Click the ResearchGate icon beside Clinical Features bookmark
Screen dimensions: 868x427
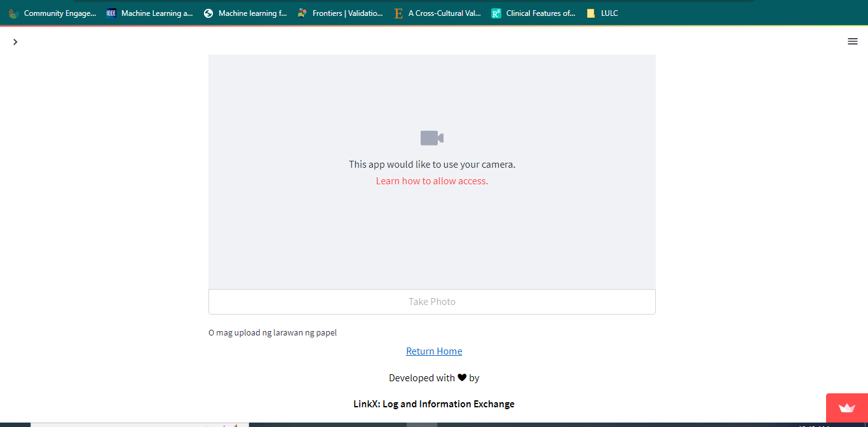click(x=496, y=13)
